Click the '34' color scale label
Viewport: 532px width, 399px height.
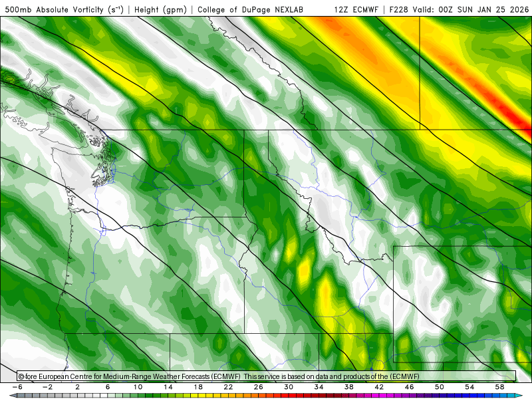319,387
